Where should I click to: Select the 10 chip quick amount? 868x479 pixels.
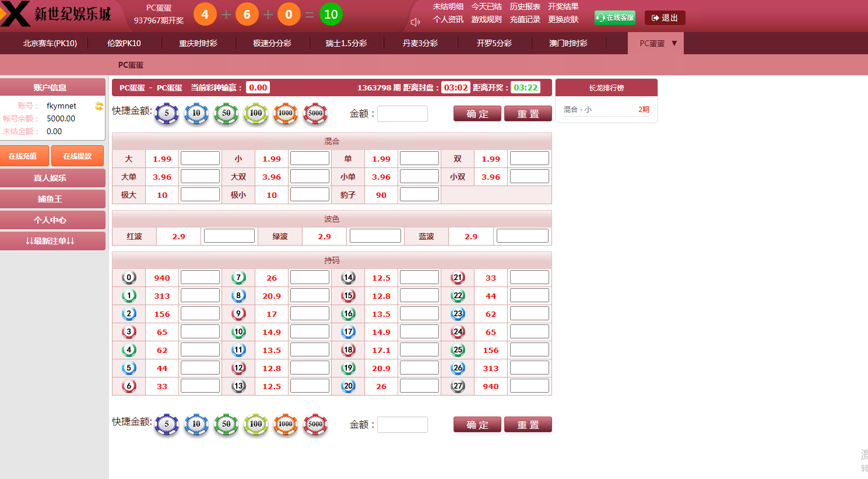pos(196,114)
